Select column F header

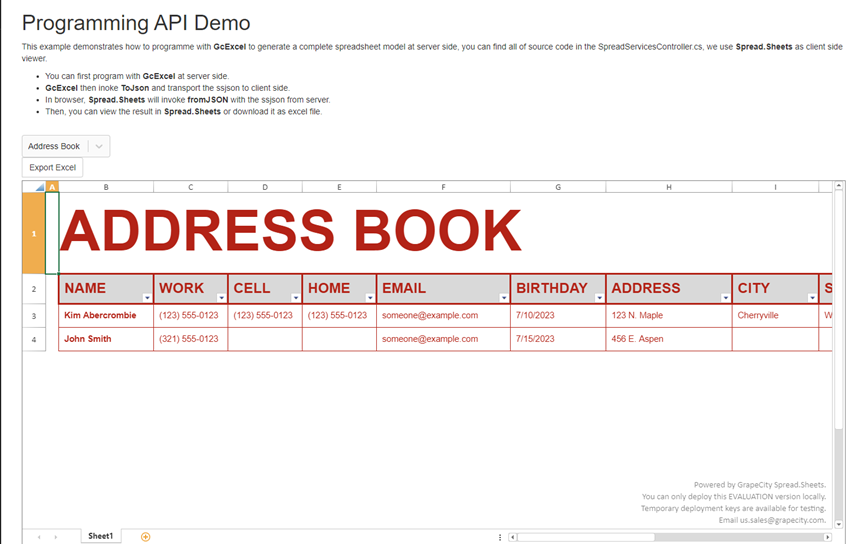point(443,187)
